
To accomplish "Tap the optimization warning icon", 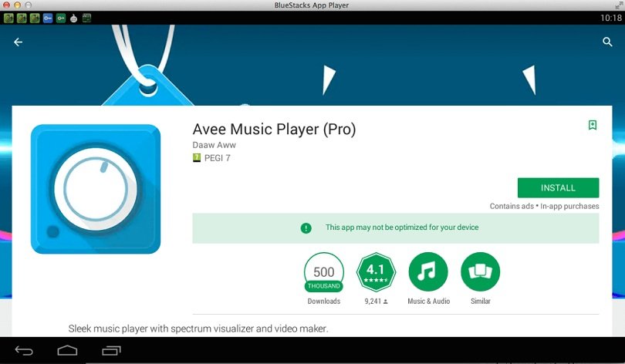I will [x=306, y=228].
